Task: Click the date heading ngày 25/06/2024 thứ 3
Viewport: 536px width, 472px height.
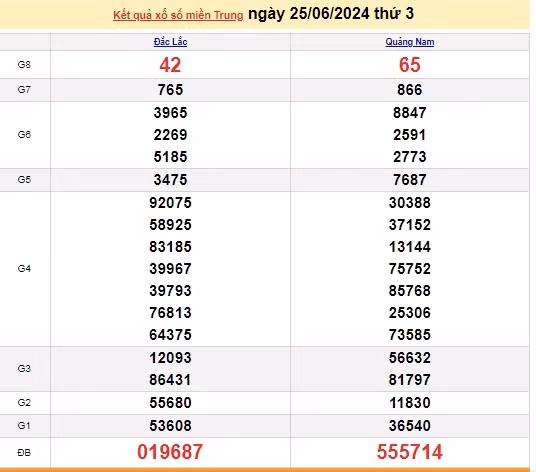Action: [331, 14]
